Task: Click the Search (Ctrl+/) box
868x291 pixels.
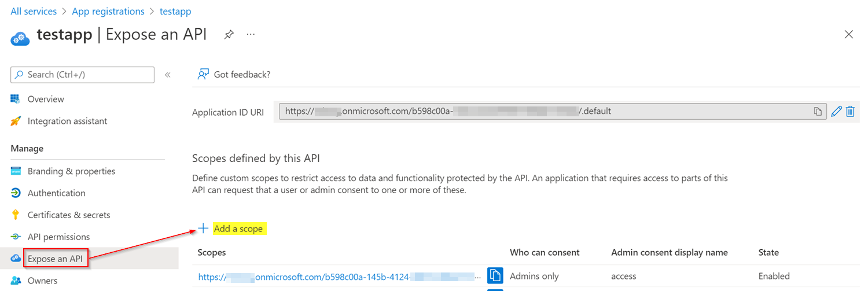Action: (x=82, y=75)
